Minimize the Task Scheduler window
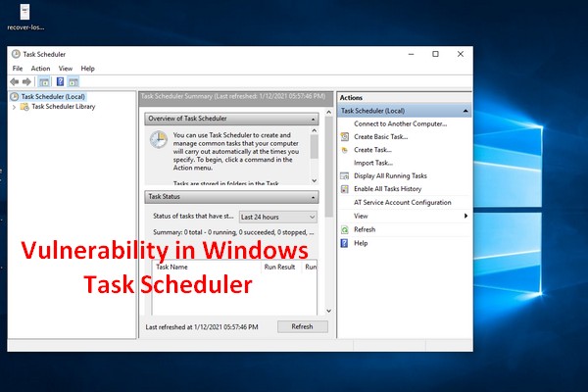588x392 pixels. (x=411, y=55)
